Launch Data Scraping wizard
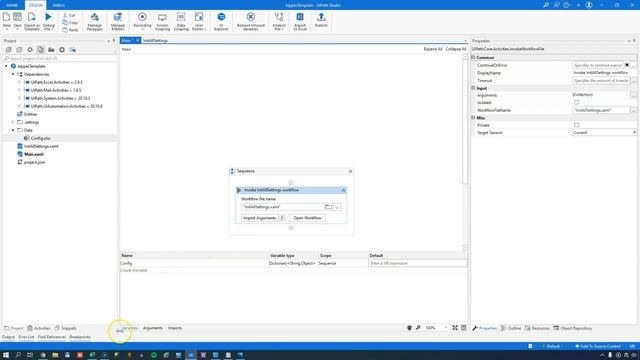This screenshot has height=360, width=640. (181, 21)
